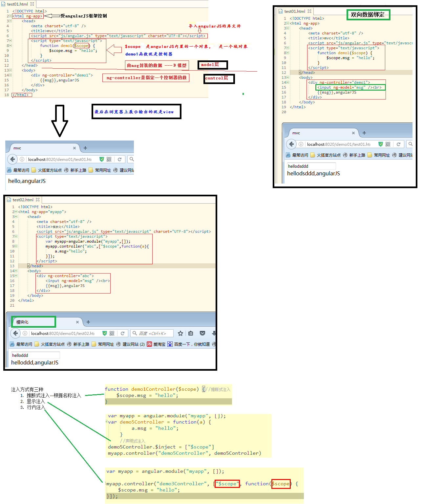Open bookmarks list icon next to star
422x504 pixels.
coord(191,333)
